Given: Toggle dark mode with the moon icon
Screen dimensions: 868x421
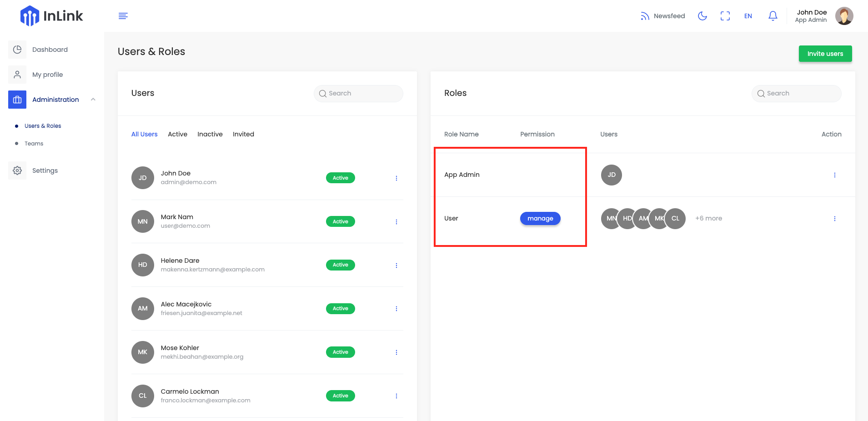Looking at the screenshot, I should pyautogui.click(x=702, y=16).
